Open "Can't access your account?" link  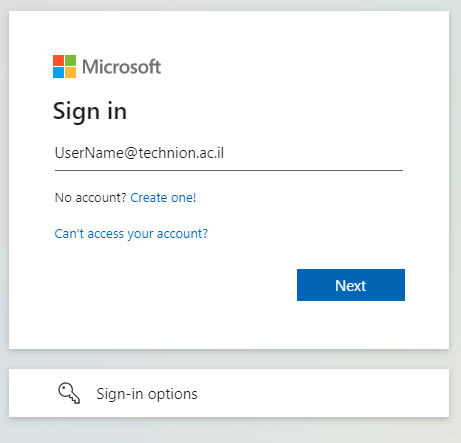coord(131,234)
